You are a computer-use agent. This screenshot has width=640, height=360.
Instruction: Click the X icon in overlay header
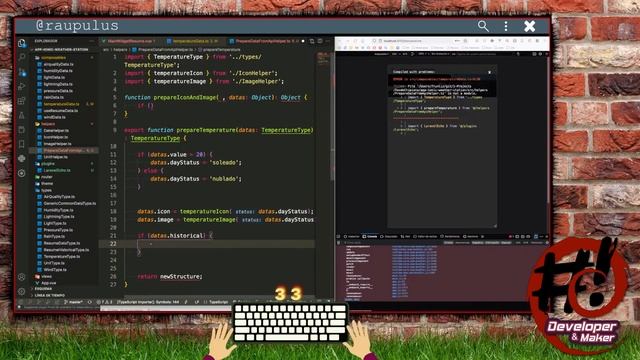(x=529, y=26)
